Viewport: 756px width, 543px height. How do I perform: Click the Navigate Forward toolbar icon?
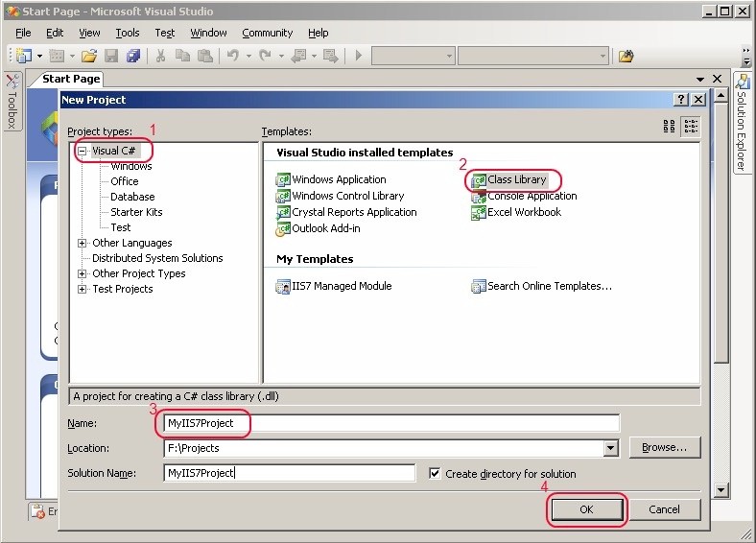click(331, 56)
